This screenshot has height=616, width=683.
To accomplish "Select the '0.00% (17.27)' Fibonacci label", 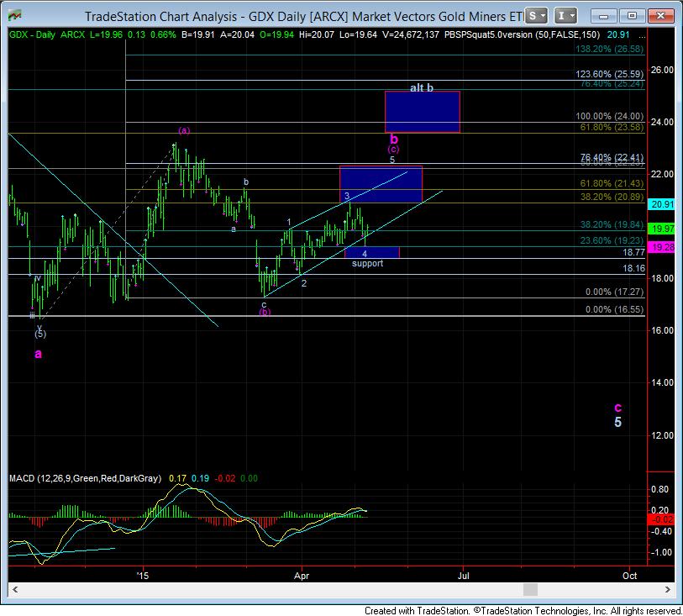I will tap(614, 292).
